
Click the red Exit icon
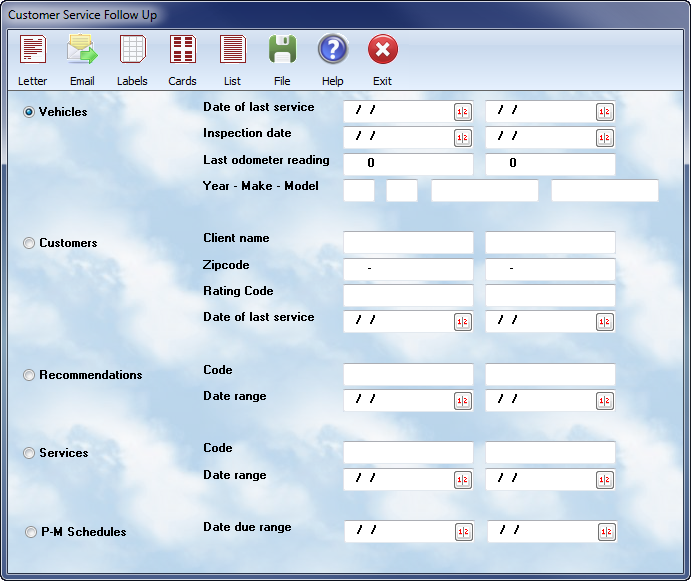point(382,49)
